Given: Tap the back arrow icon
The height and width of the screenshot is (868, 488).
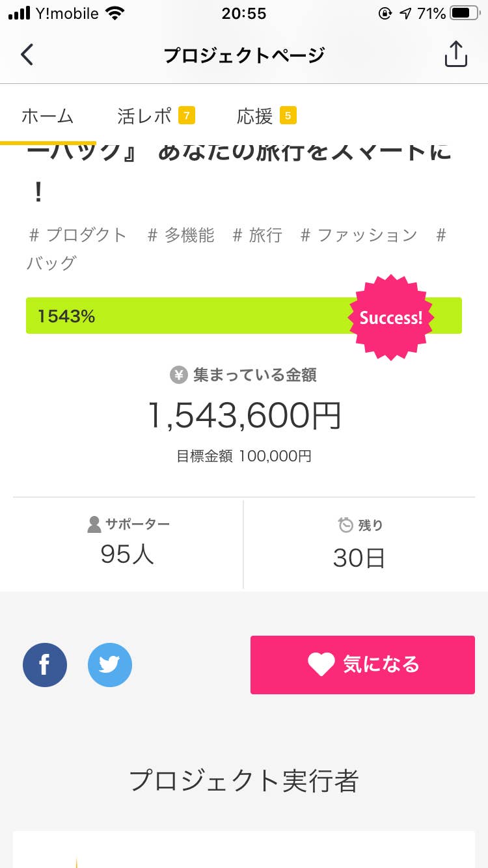Looking at the screenshot, I should (x=27, y=55).
